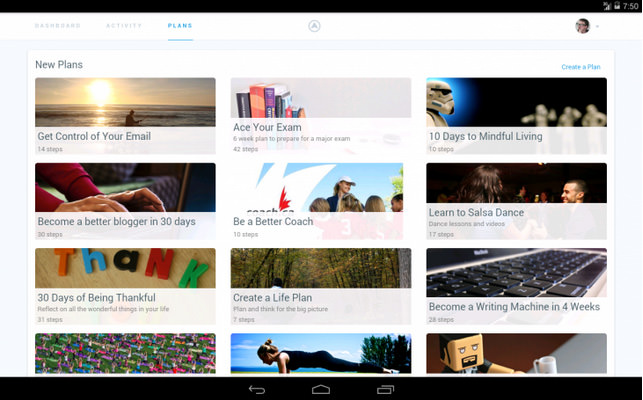Viewport: 643px width, 400px height.
Task: Select the Plans tab
Action: click(180, 25)
